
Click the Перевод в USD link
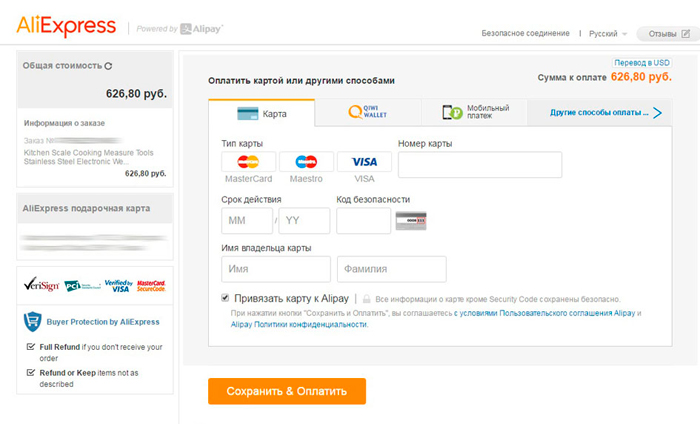tap(642, 62)
